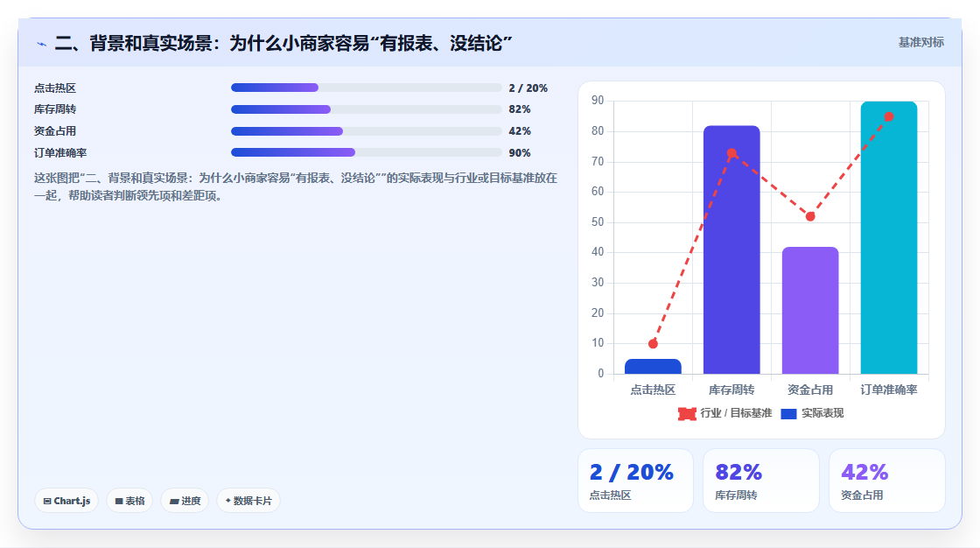
Task: Click the 82% 库存周转 data card
Action: (x=761, y=481)
